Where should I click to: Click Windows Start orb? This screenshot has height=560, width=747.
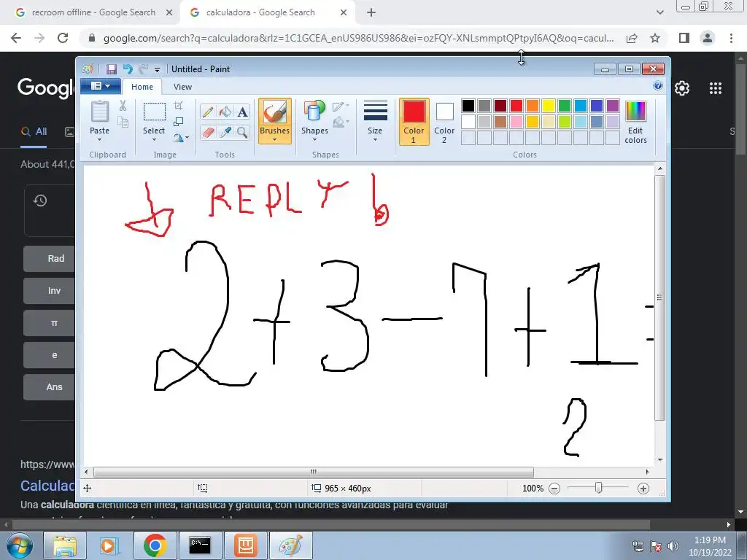tap(20, 545)
